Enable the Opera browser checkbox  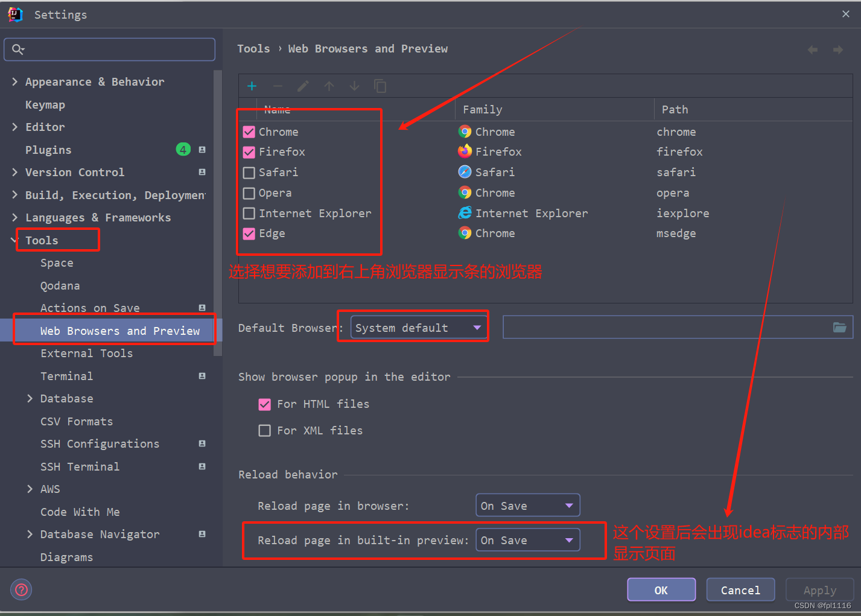pyautogui.click(x=249, y=193)
